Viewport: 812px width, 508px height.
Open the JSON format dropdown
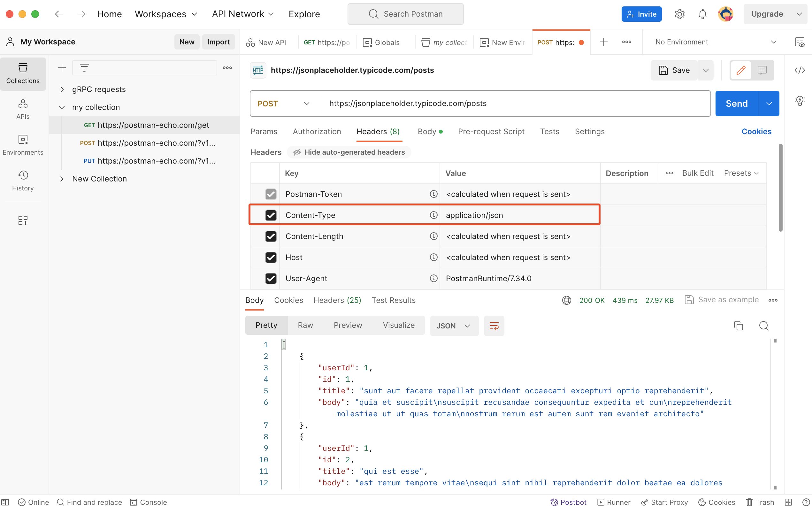[454, 325]
